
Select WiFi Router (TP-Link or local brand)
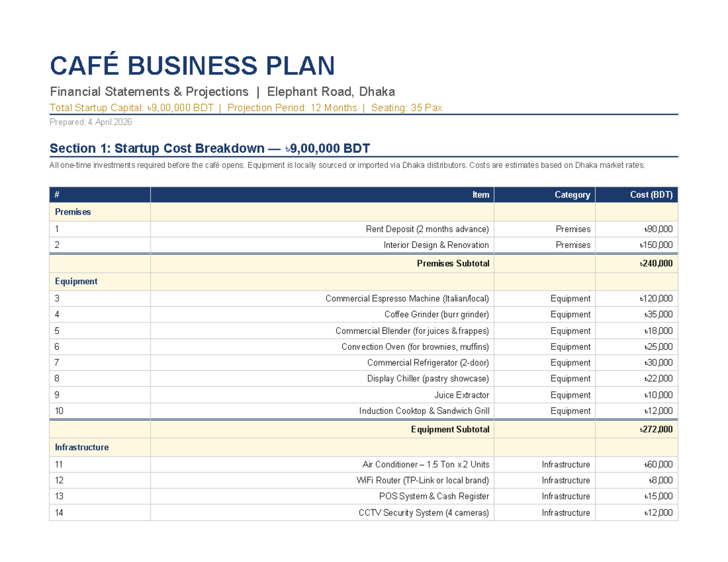coord(322,480)
